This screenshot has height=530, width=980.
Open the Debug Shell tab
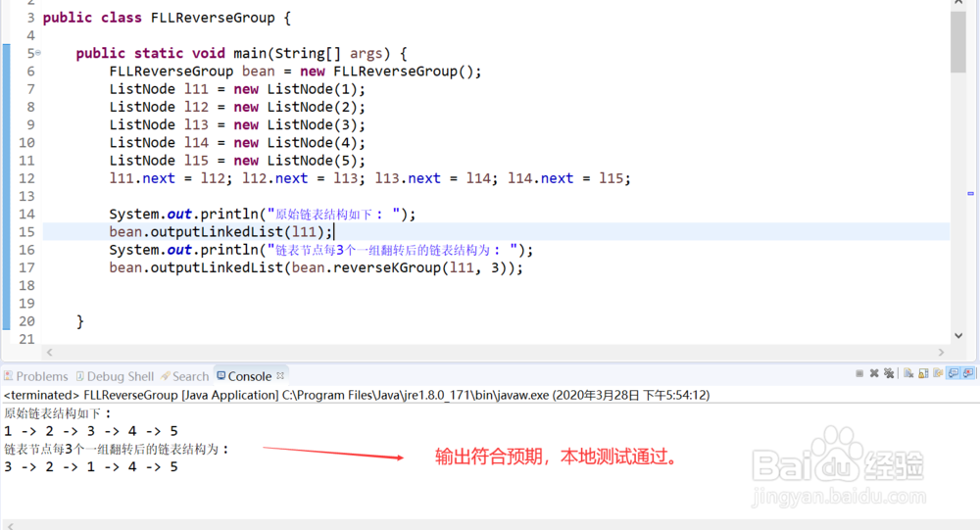click(115, 376)
